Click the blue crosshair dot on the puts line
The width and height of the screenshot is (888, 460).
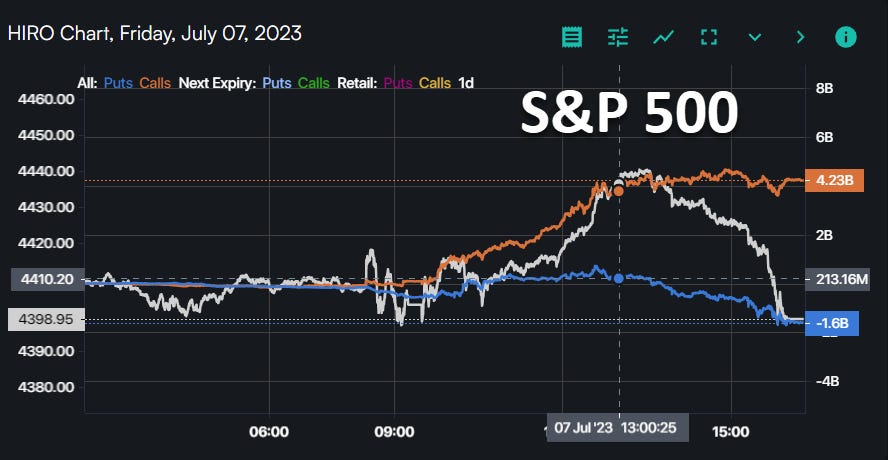pyautogui.click(x=619, y=278)
